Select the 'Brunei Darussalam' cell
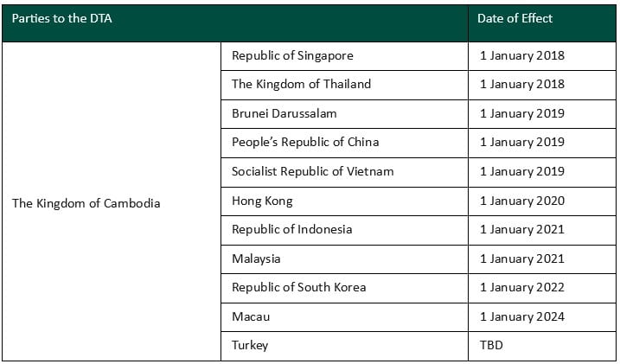This screenshot has width=620, height=364. tap(344, 114)
